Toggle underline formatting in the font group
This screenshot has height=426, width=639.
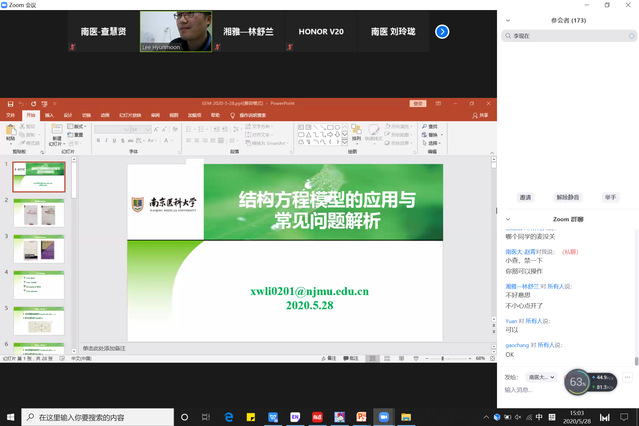click(116, 141)
